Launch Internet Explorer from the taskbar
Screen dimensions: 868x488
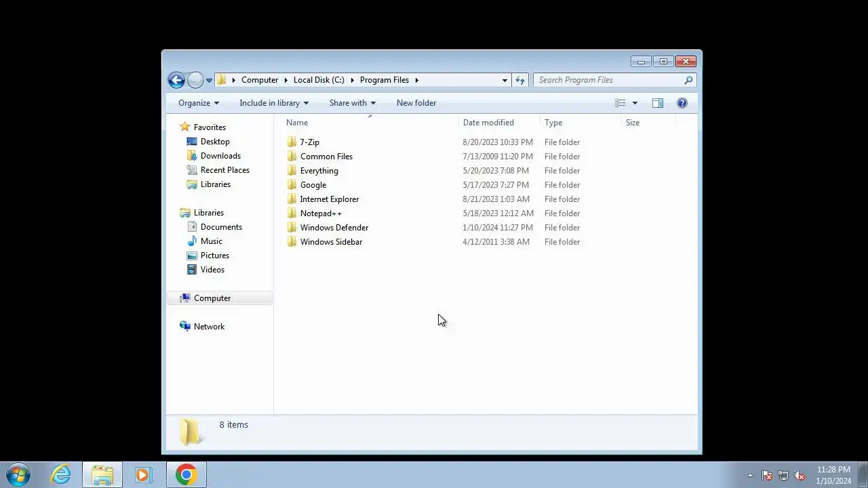[x=61, y=475]
